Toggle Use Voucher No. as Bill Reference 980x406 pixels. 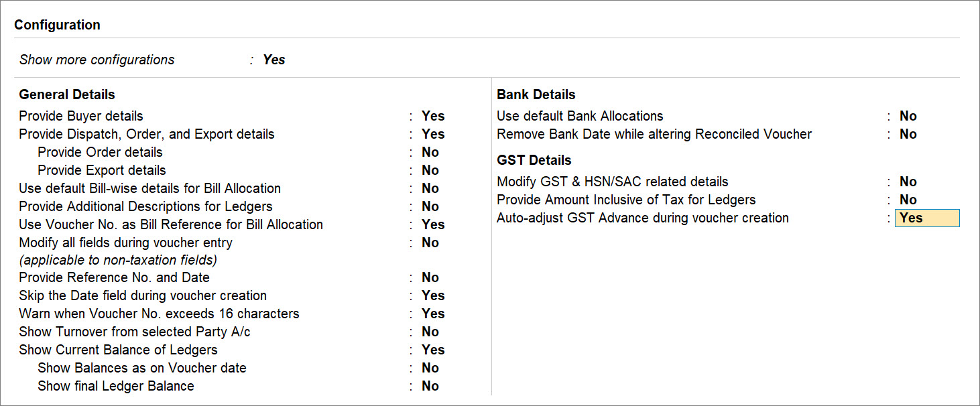433,224
